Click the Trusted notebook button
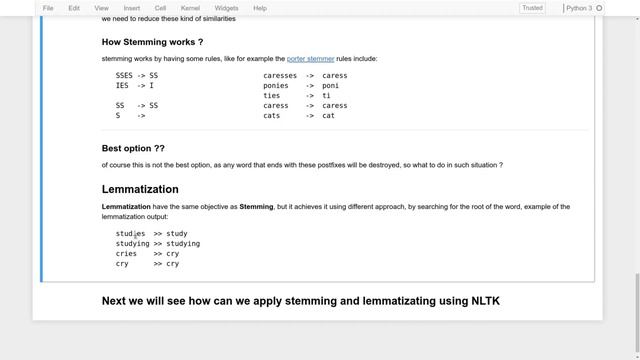The height and width of the screenshot is (360, 640). coord(532,8)
